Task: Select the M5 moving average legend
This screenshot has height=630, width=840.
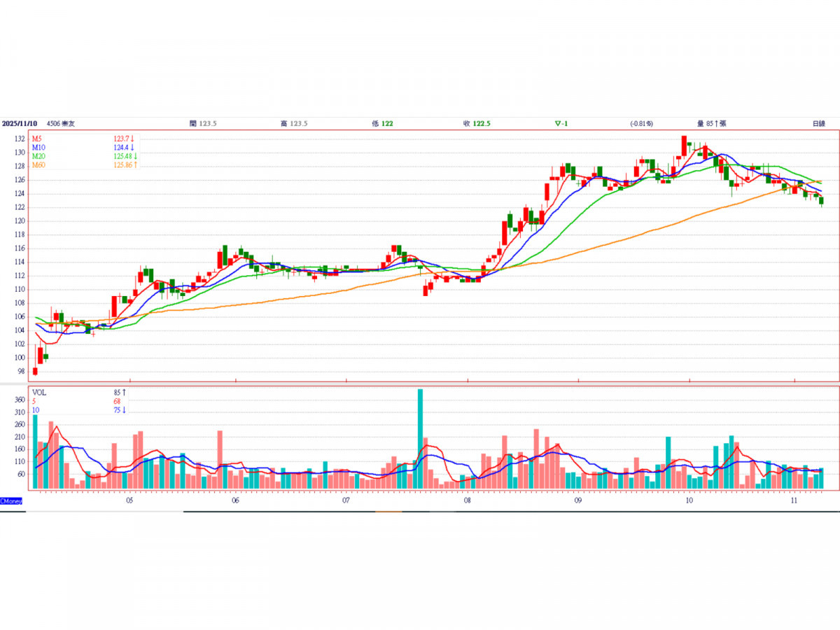Action: 36,139
